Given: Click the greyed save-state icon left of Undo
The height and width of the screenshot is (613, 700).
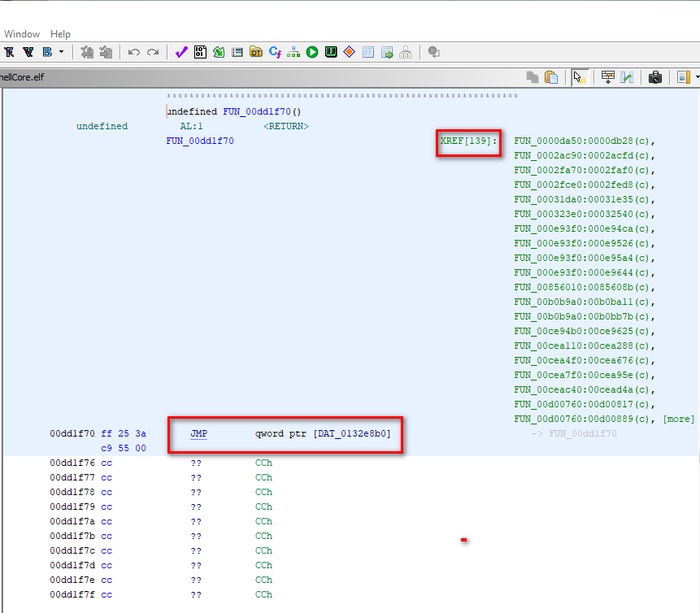Looking at the screenshot, I should tap(87, 52).
